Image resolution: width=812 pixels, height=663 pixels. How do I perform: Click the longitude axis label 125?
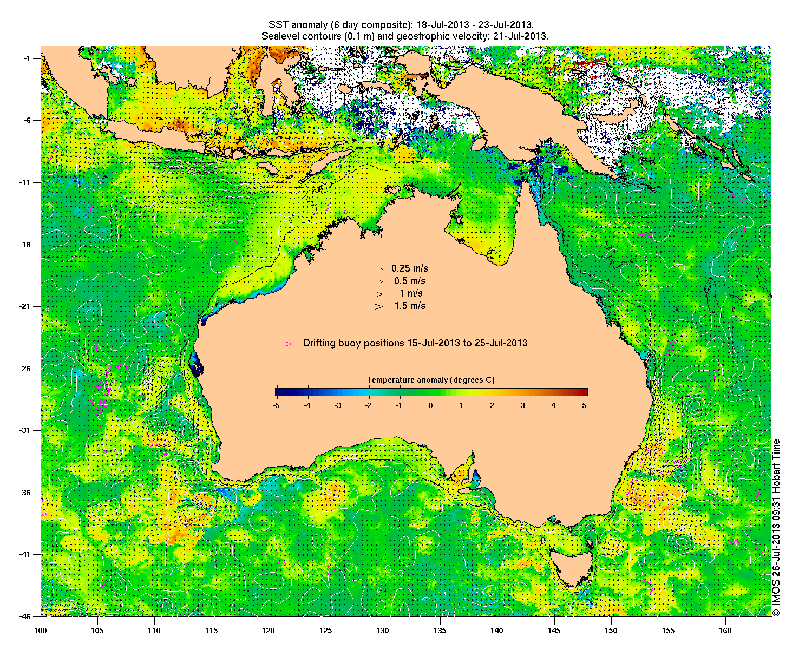326,631
